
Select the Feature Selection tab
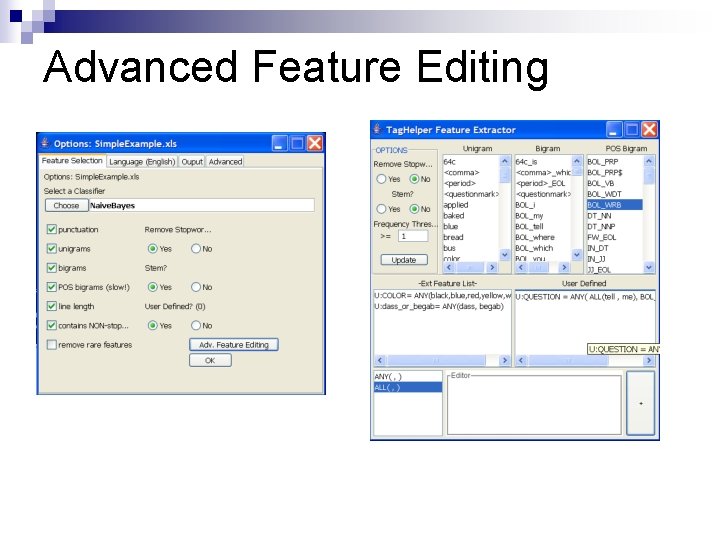(x=72, y=161)
